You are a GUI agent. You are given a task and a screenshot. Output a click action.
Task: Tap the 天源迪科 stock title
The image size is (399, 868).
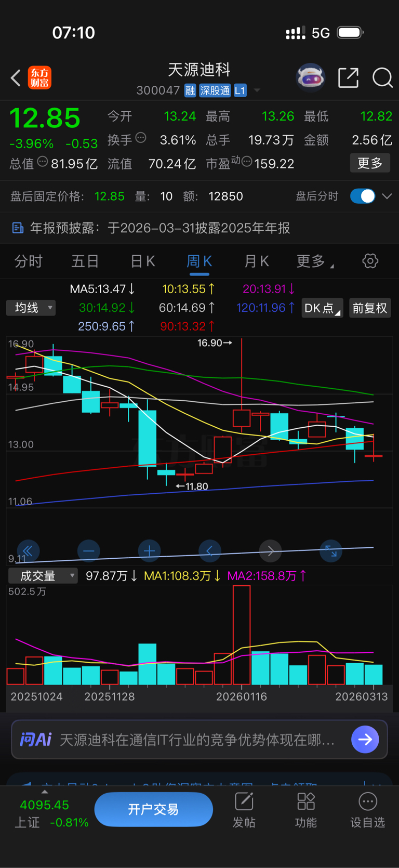(199, 70)
